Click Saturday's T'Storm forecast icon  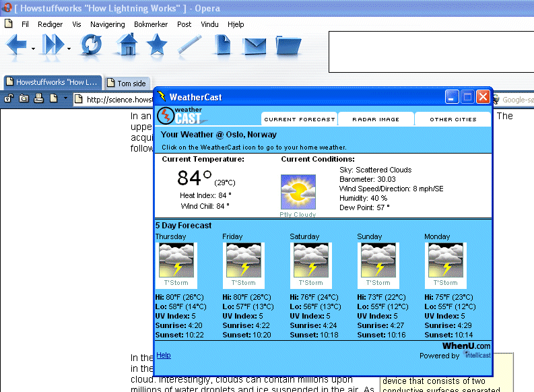[x=311, y=261]
